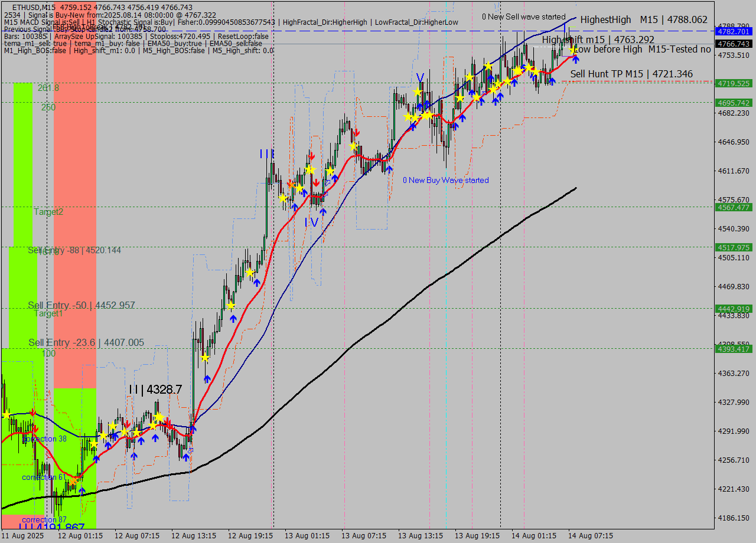
Task: Click the red down arrow on the far left
Action: click(33, 413)
